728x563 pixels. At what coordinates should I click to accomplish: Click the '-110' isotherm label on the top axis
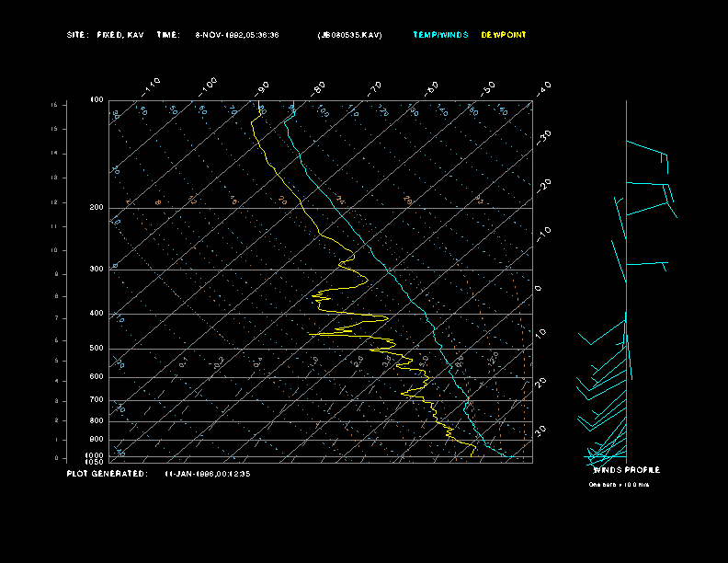[151, 87]
